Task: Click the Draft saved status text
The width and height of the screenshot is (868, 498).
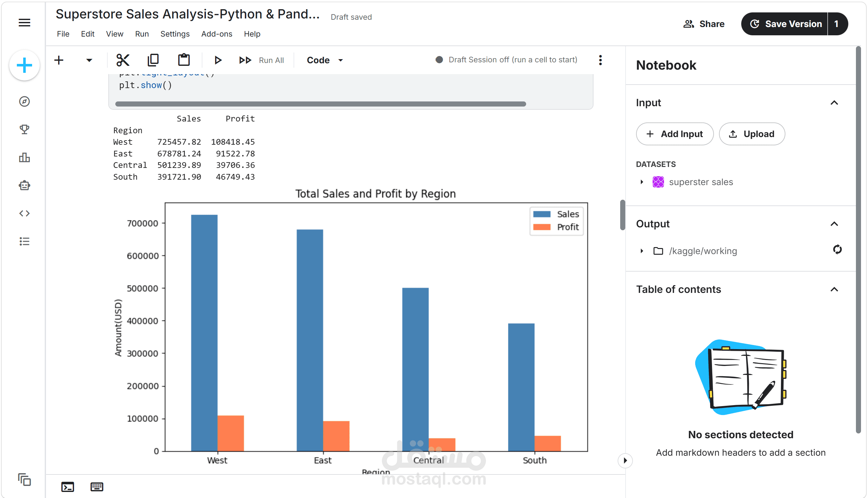Action: pyautogui.click(x=351, y=17)
